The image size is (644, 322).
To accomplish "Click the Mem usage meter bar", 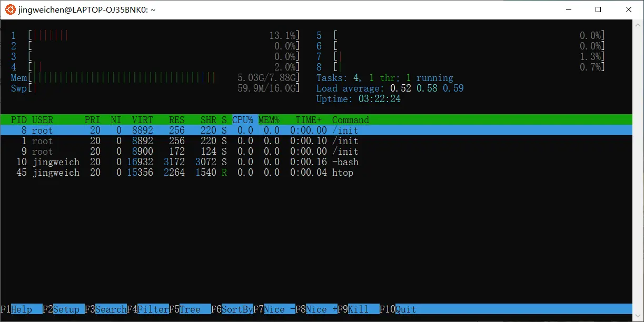I will coord(155,78).
